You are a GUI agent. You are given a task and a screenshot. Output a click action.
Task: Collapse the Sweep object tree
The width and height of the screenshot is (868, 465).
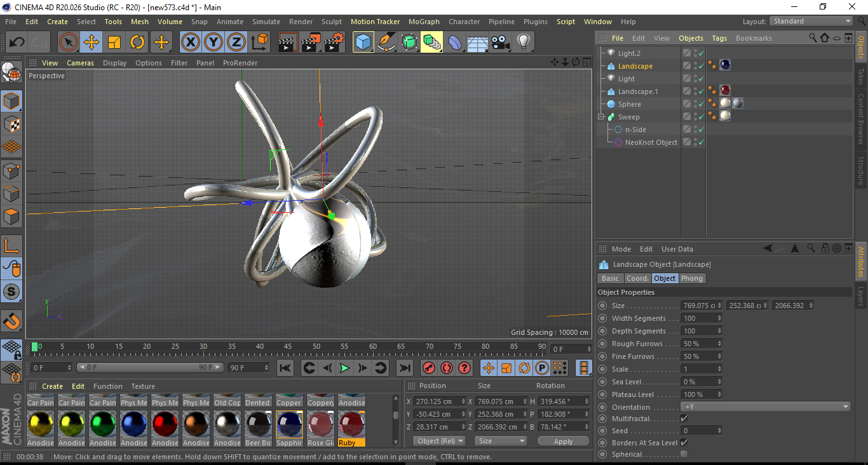point(601,117)
